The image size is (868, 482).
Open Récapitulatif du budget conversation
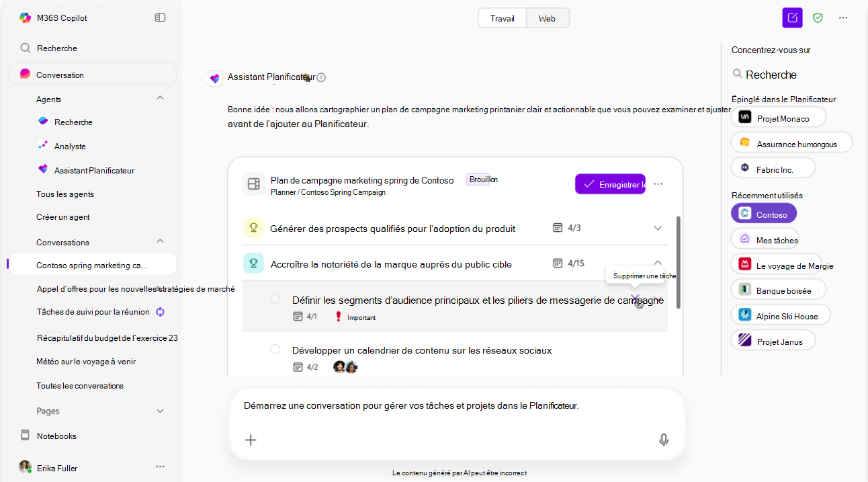point(107,338)
